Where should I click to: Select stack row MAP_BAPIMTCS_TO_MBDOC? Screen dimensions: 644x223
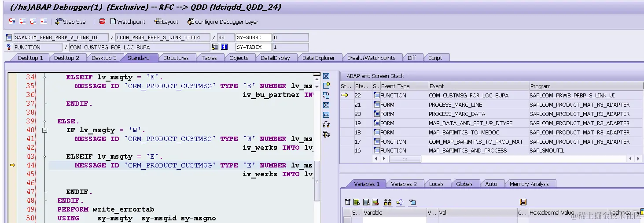tap(492, 132)
